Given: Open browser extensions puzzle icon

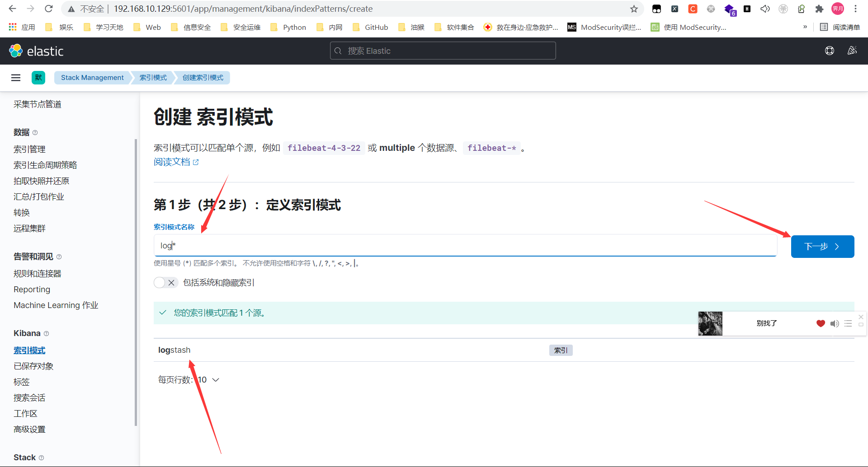Looking at the screenshot, I should click(x=819, y=9).
